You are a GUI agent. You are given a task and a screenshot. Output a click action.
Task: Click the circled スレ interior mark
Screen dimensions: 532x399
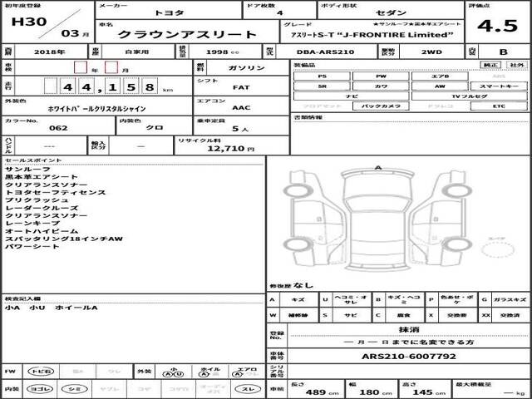(248, 389)
